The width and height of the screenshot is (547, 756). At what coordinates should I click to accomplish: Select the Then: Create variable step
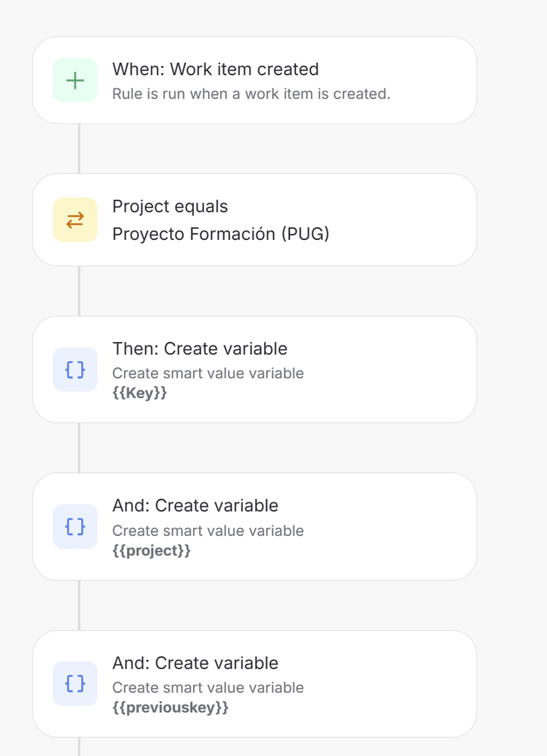tap(254, 369)
